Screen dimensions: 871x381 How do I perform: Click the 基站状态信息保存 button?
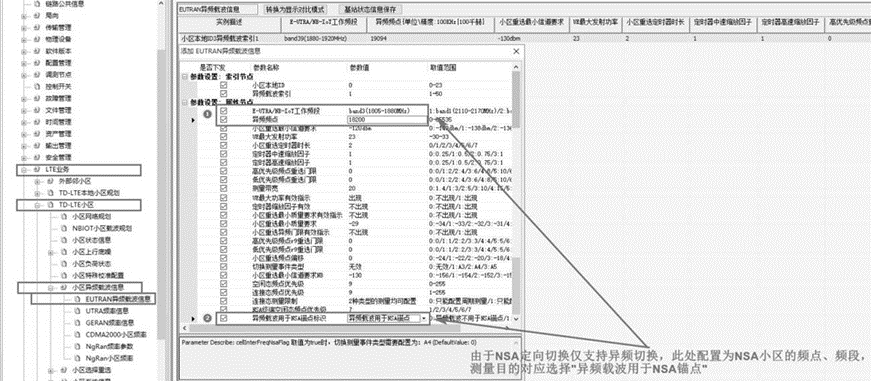369,9
